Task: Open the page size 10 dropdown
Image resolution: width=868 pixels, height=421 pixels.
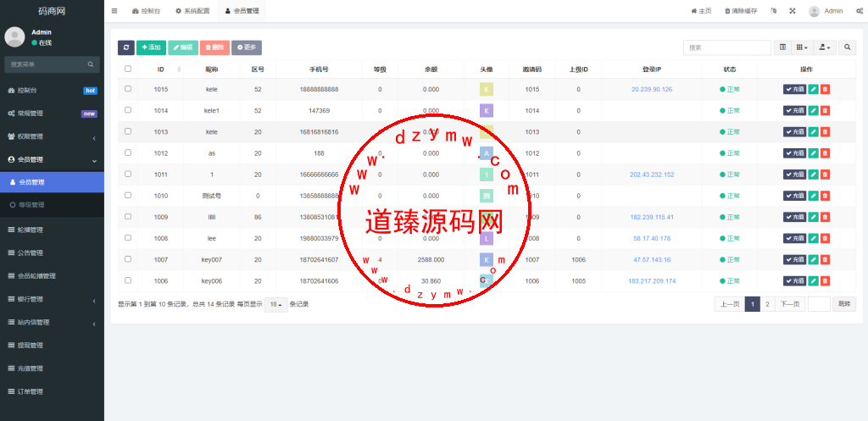Action: [x=275, y=304]
